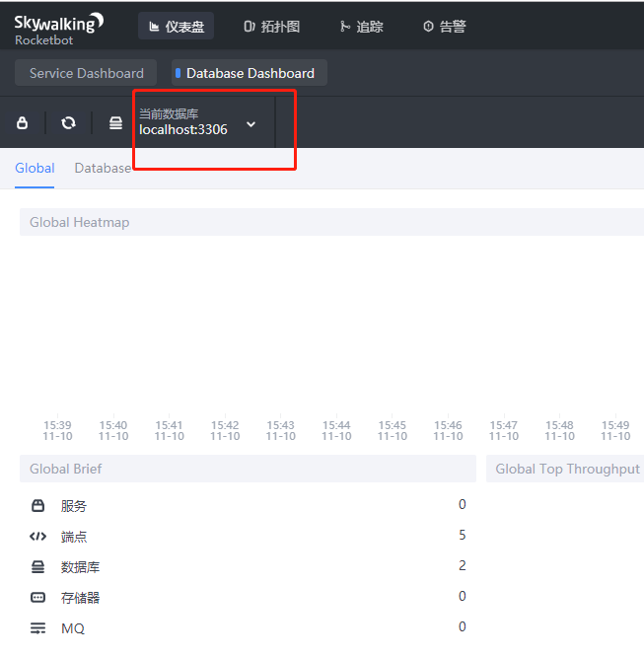Click the 存储器 label
Viewport: 644px width, 657px height.
80,598
